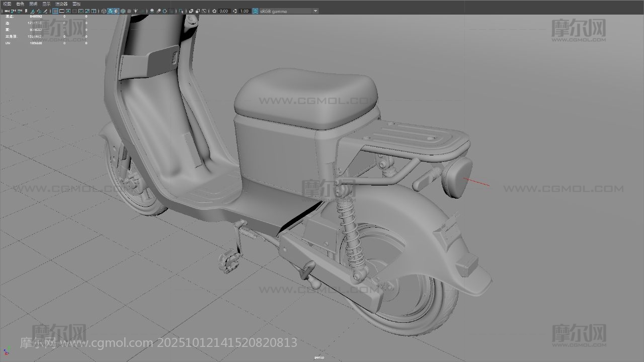Click the select camera icon
Image resolution: width=644 pixels, height=362 pixels.
[7, 11]
